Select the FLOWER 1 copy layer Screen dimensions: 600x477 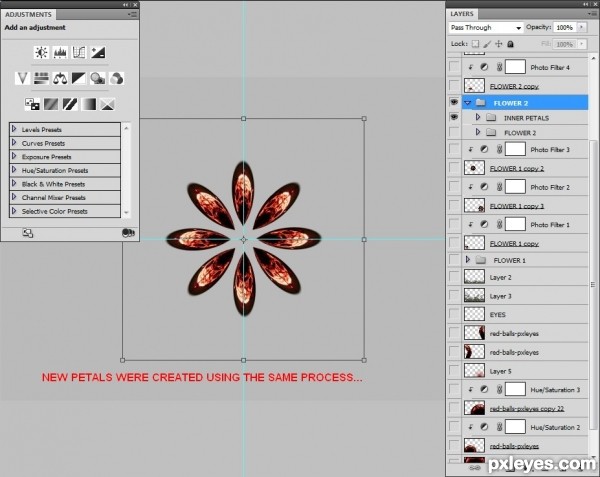(524, 243)
